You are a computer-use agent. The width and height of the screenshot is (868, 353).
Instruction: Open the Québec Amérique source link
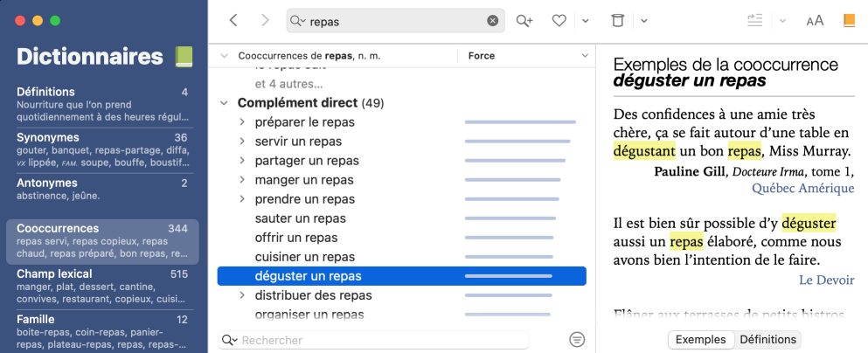(x=802, y=188)
